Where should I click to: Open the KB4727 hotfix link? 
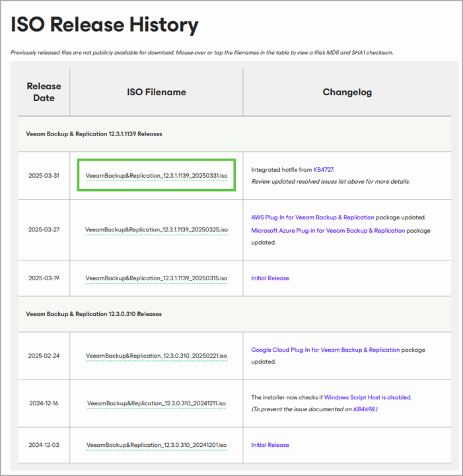[x=323, y=170]
